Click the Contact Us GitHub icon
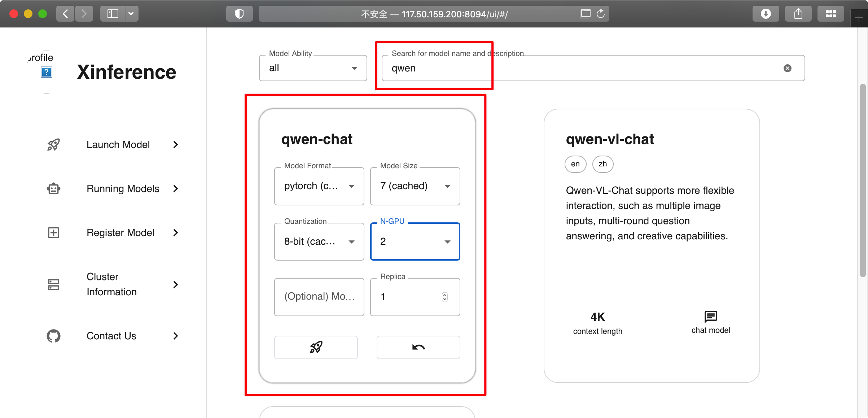The height and width of the screenshot is (418, 868). pyautogui.click(x=54, y=336)
